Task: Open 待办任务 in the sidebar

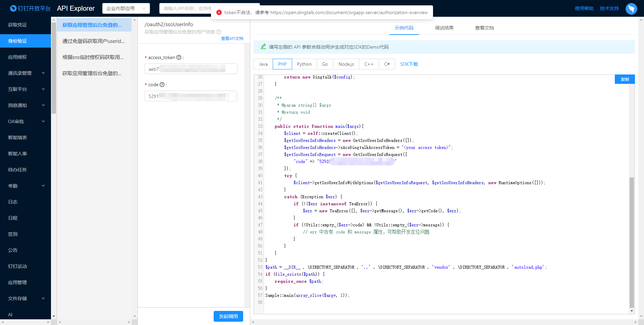Action: pyautogui.click(x=25, y=170)
